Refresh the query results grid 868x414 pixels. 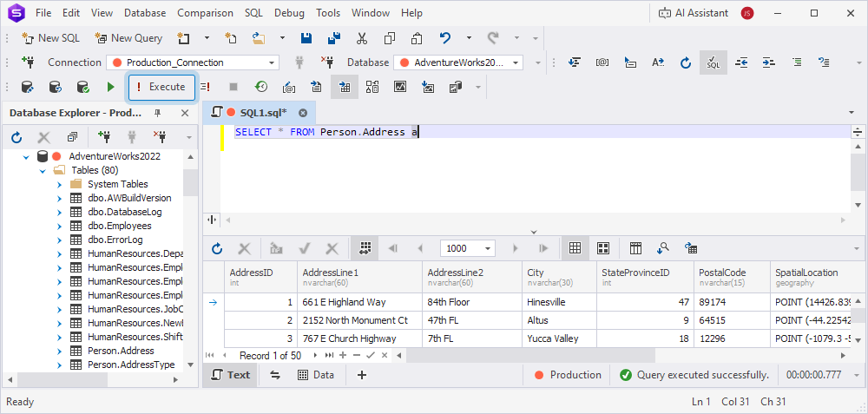pyautogui.click(x=217, y=248)
